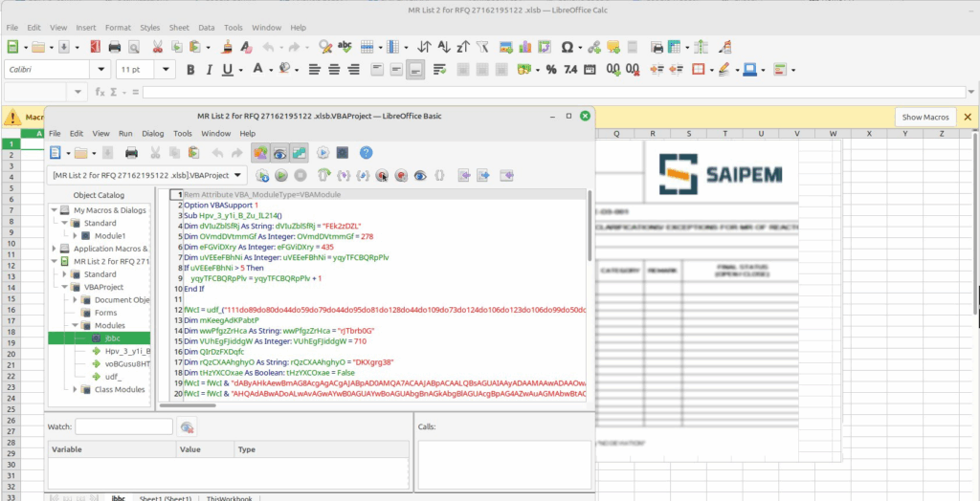Click the Calc formula input line
The height and width of the screenshot is (501, 980).
pyautogui.click(x=554, y=93)
